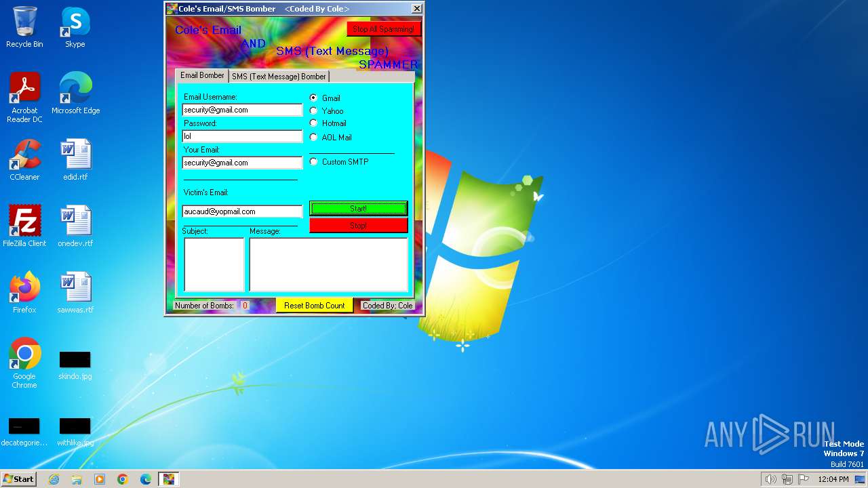This screenshot has width=868, height=488.
Task: Open the Recycle Bin desktop icon
Action: 24,27
